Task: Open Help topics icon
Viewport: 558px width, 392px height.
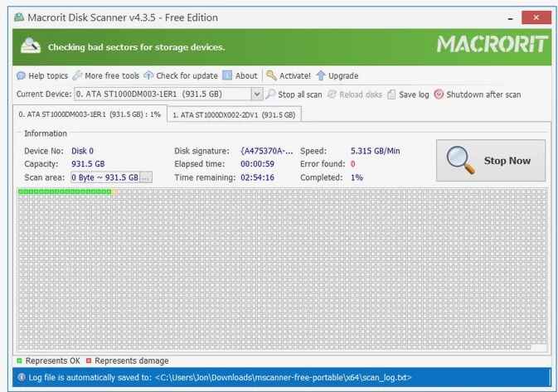Action: pos(21,75)
